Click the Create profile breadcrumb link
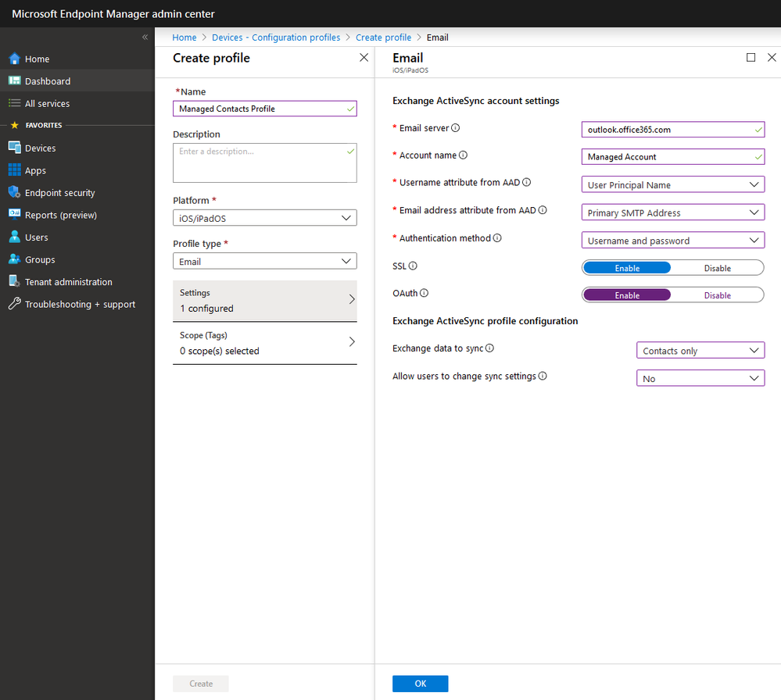Viewport: 781px width, 700px height. point(384,37)
